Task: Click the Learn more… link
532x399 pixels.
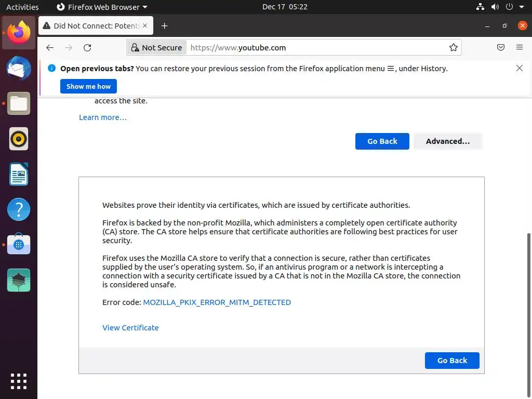Action: 103,117
